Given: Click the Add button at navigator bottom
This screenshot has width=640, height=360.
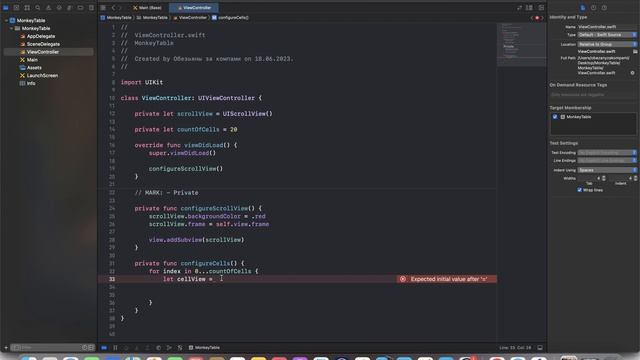Looking at the screenshot, I should pyautogui.click(x=6, y=348).
